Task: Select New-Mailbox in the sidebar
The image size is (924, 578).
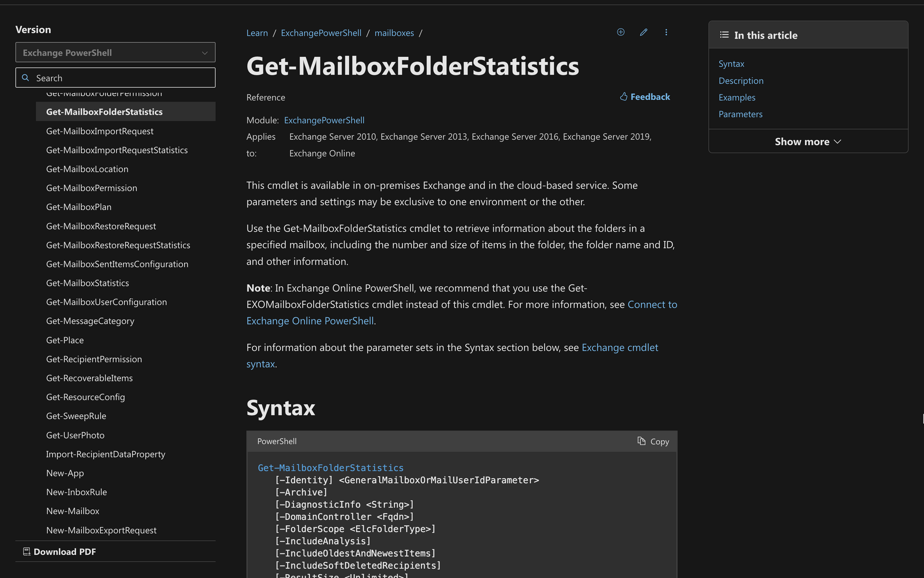Action: (x=73, y=510)
